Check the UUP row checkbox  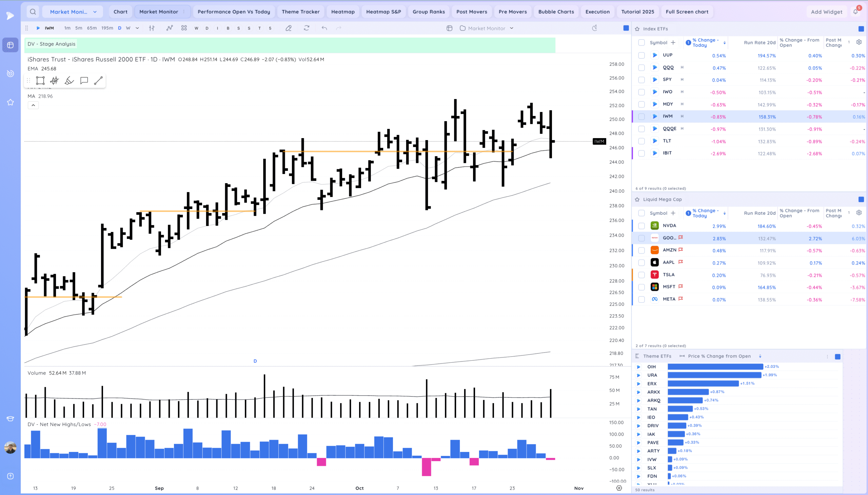pos(642,55)
